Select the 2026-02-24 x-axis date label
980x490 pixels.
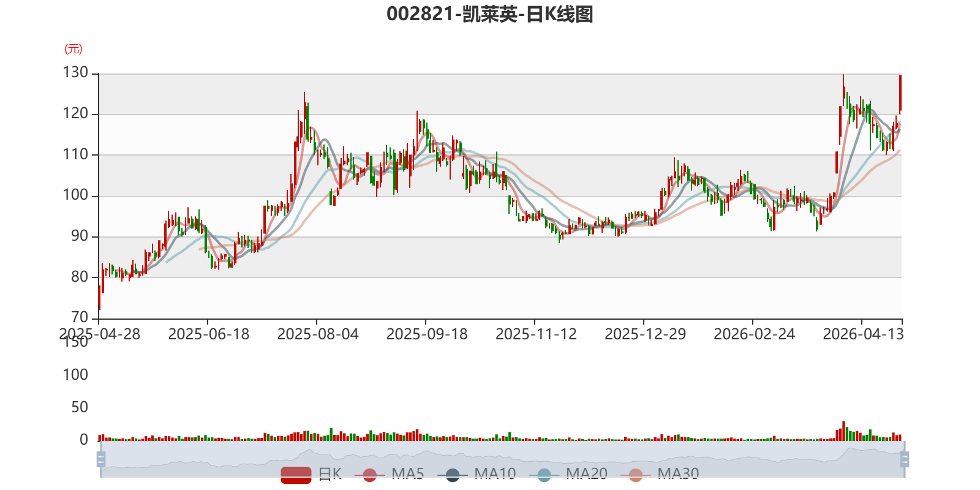[x=754, y=334]
